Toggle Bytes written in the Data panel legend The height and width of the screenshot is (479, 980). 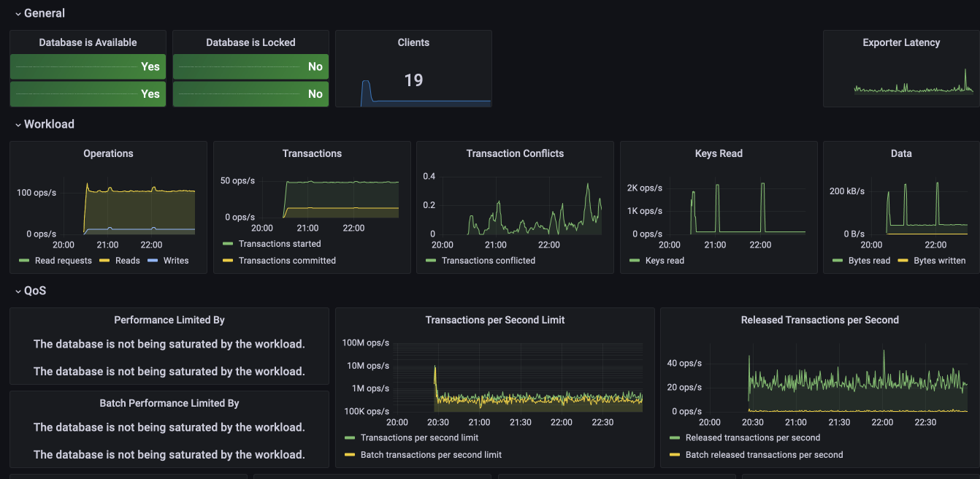pyautogui.click(x=941, y=260)
